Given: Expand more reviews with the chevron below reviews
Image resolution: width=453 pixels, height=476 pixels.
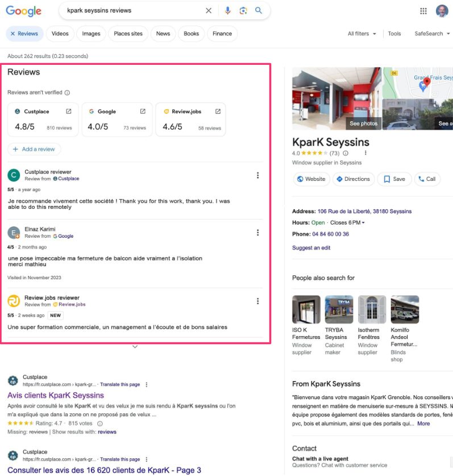Looking at the screenshot, I should tap(135, 347).
